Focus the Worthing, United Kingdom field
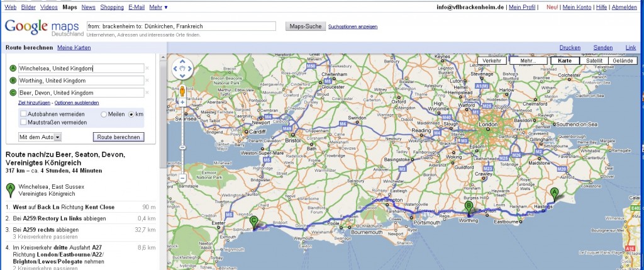The image size is (644, 270). 81,81
